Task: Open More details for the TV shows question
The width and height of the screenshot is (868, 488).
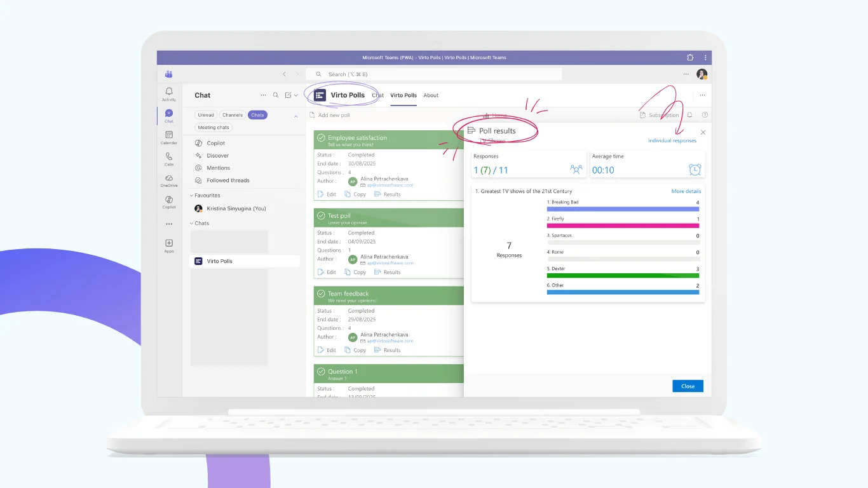Action: [686, 191]
